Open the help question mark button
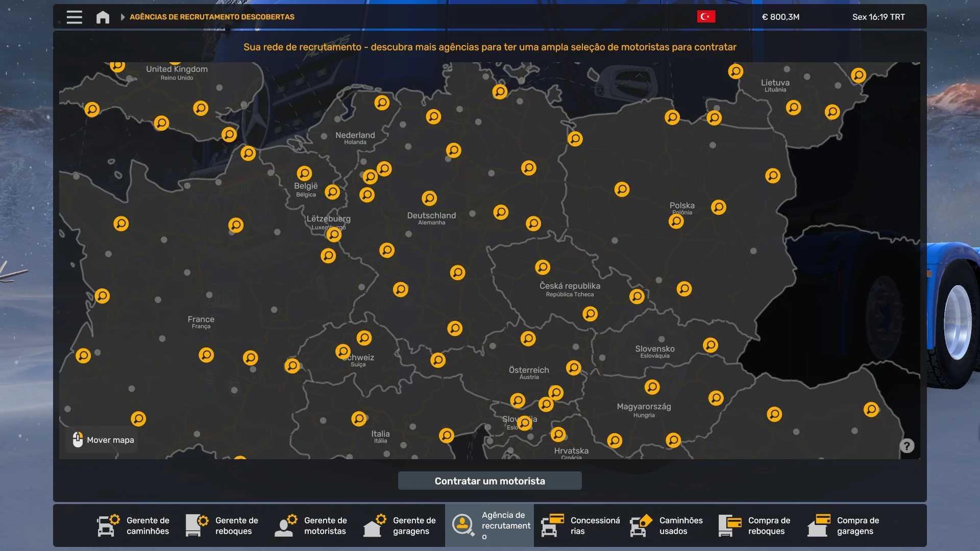980x551 pixels. click(906, 446)
